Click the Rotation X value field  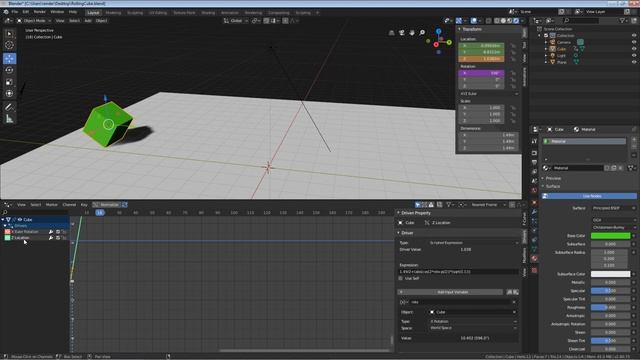coord(481,73)
